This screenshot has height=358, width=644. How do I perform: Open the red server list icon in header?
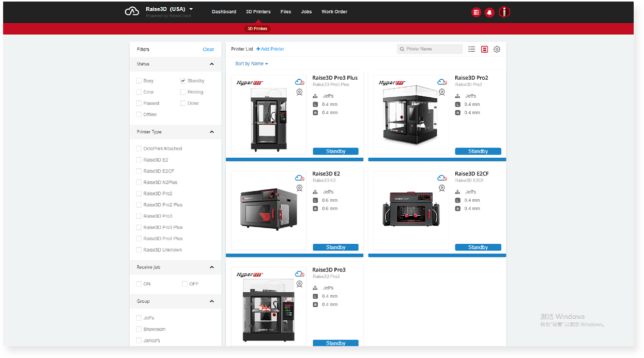pyautogui.click(x=476, y=12)
